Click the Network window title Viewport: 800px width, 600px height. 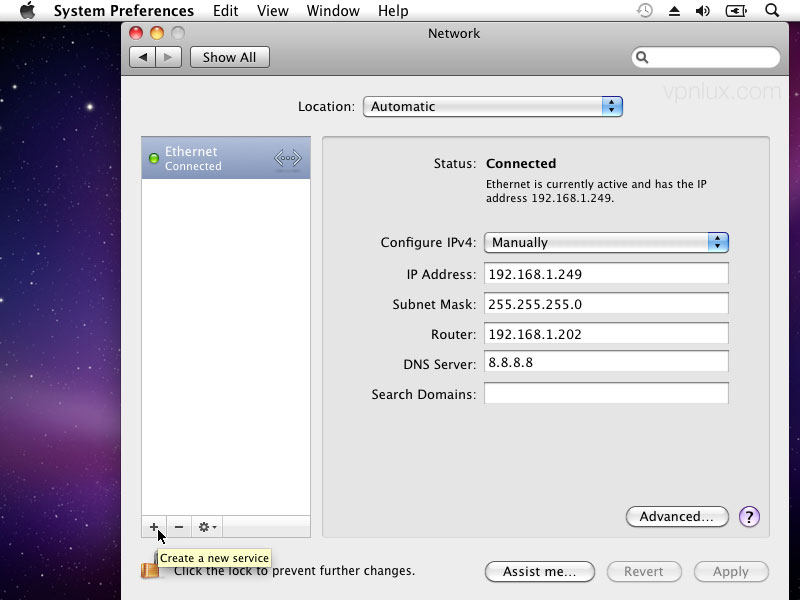point(454,33)
